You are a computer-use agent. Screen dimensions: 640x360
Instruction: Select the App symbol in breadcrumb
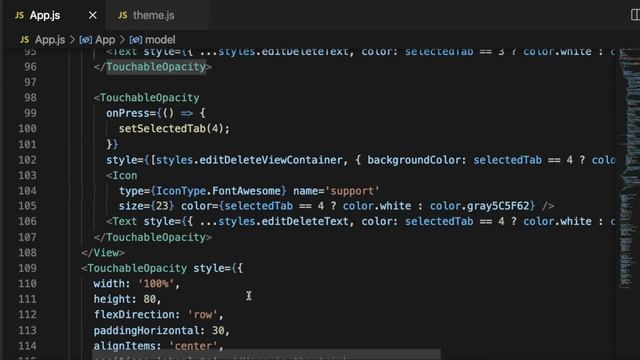[x=105, y=40]
